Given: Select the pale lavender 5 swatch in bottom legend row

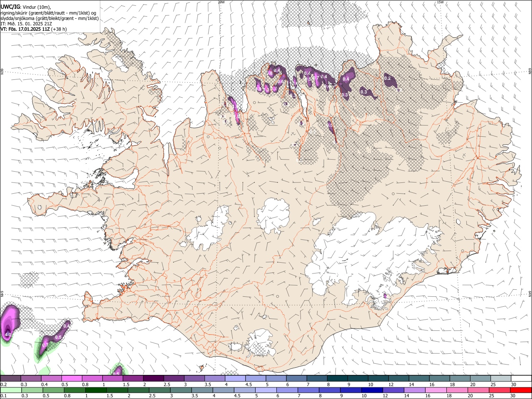Looking at the screenshot, I should coord(266,390).
